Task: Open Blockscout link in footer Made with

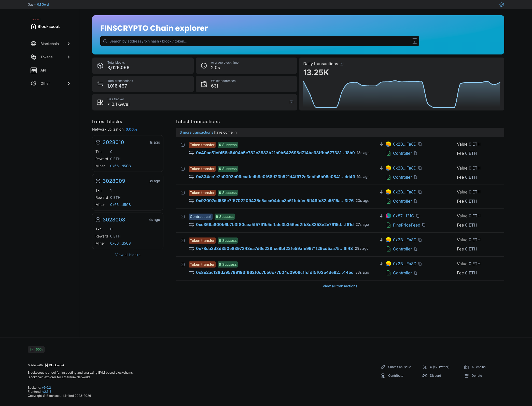Action: pos(54,365)
